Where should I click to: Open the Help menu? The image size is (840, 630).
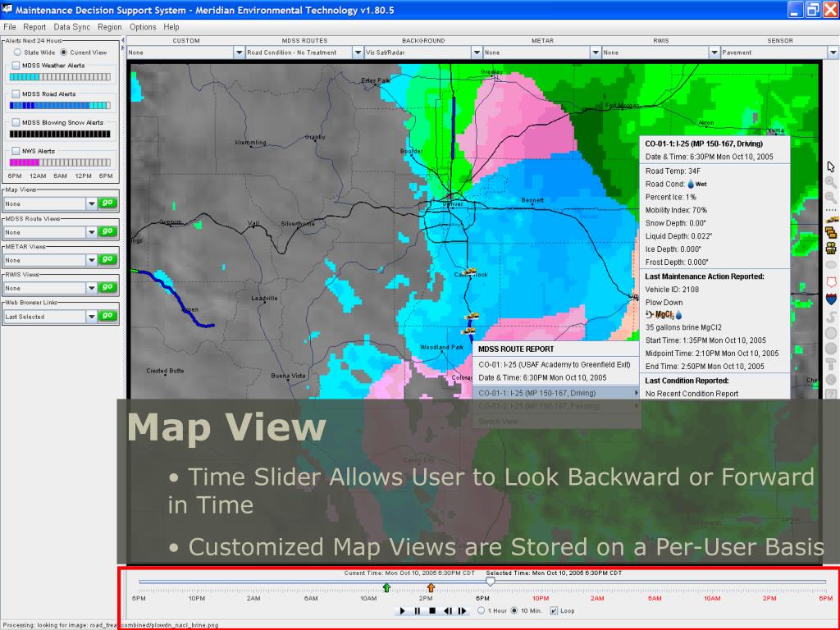tap(171, 27)
